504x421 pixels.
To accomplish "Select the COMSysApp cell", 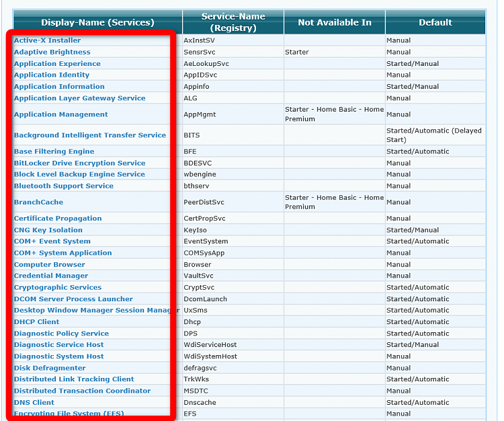I will coord(233,252).
